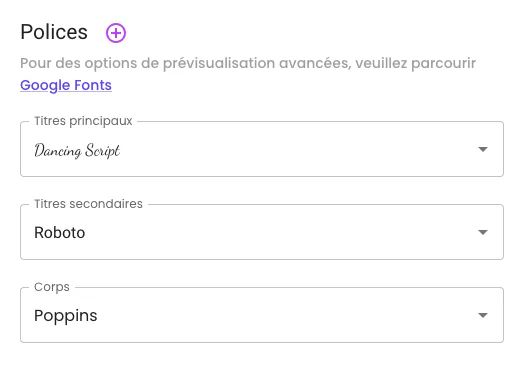531x370 pixels.
Task: Click the Corps field label
Action: coord(52,287)
